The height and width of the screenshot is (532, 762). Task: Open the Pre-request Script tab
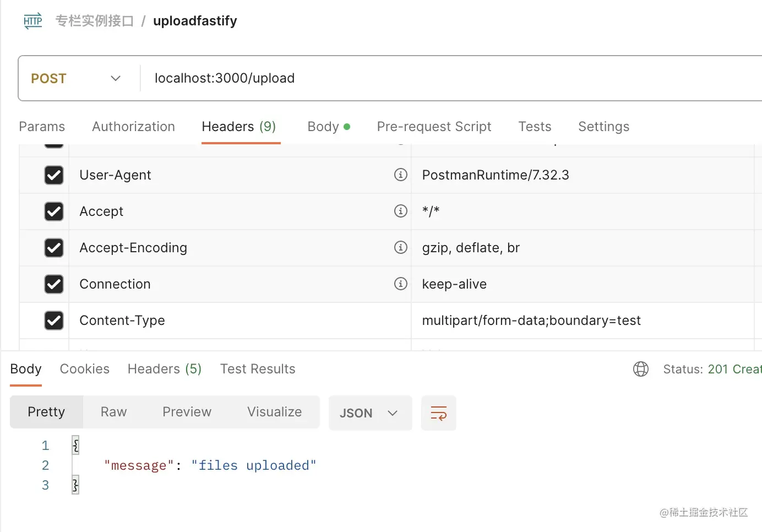tap(434, 127)
